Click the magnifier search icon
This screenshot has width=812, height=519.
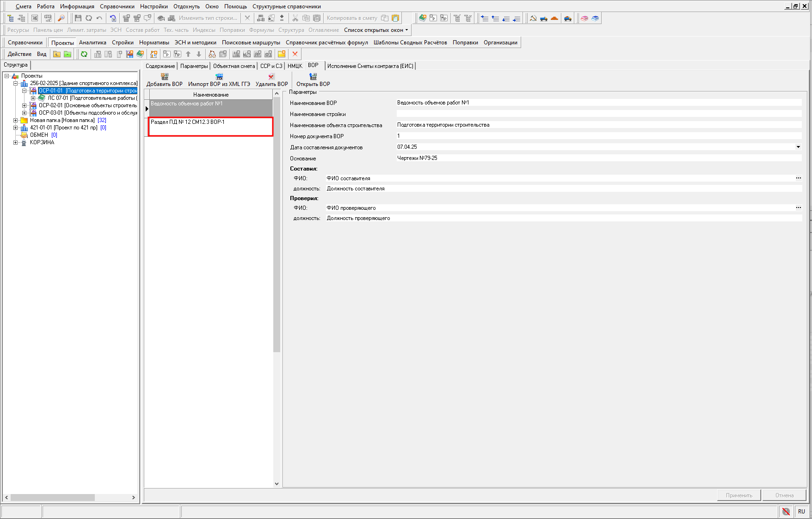[61, 18]
